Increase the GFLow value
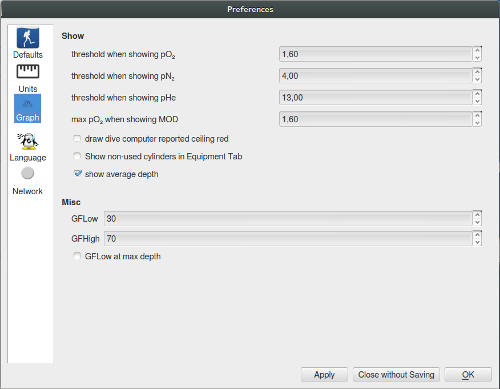 coord(477,215)
